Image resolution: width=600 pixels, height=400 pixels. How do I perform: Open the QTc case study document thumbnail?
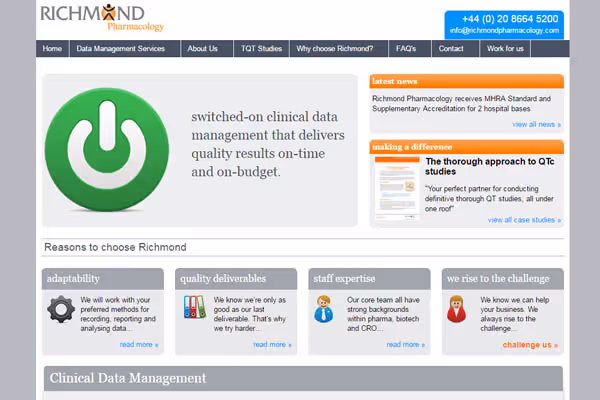point(397,188)
